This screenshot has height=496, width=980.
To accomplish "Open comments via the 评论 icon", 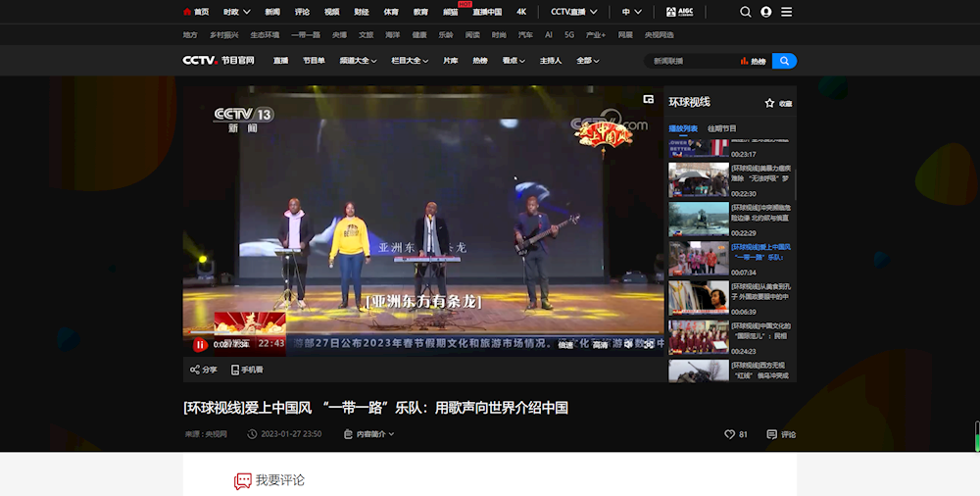I will 772,434.
